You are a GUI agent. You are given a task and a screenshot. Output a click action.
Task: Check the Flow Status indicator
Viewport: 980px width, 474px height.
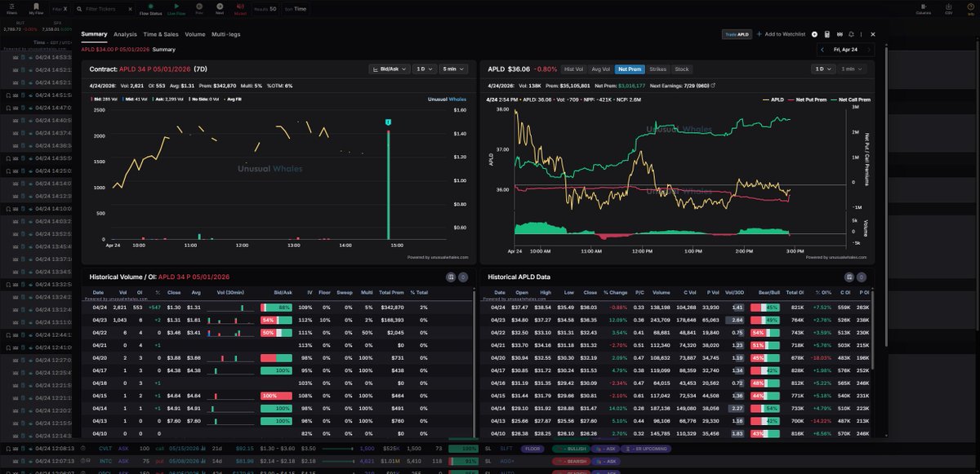(x=150, y=9)
